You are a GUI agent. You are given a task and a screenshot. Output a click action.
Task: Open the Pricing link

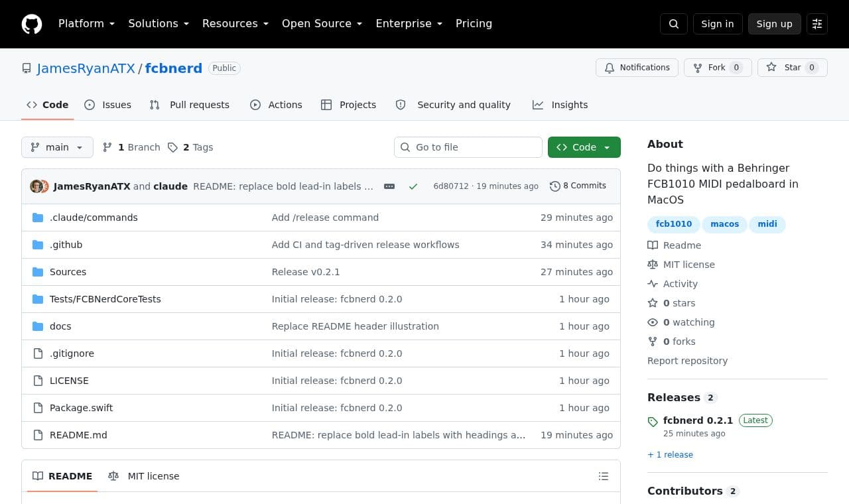point(474,24)
